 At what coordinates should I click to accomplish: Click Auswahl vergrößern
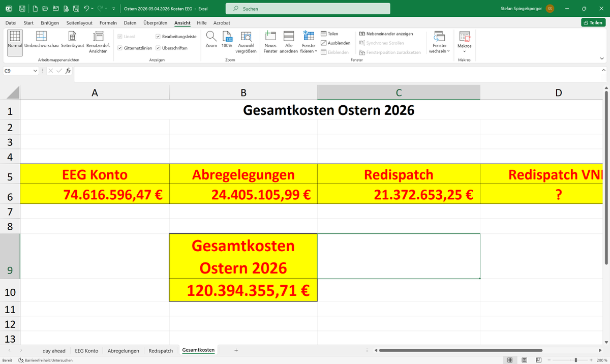point(246,42)
